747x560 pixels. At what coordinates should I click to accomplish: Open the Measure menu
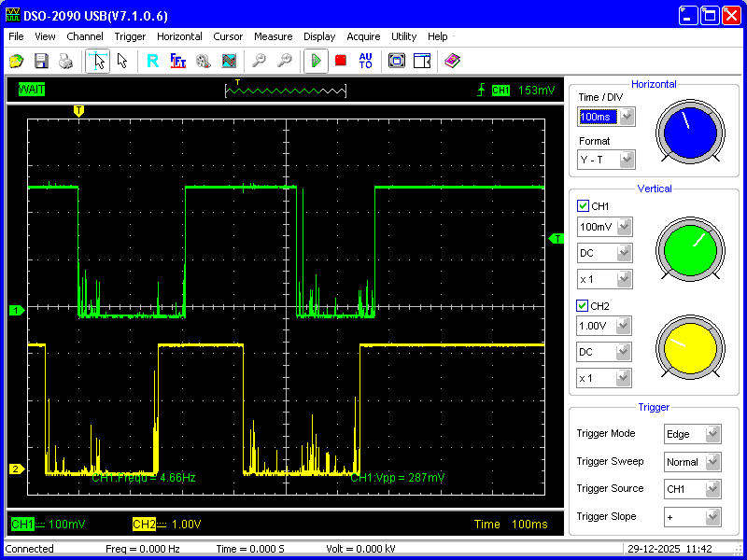click(273, 36)
